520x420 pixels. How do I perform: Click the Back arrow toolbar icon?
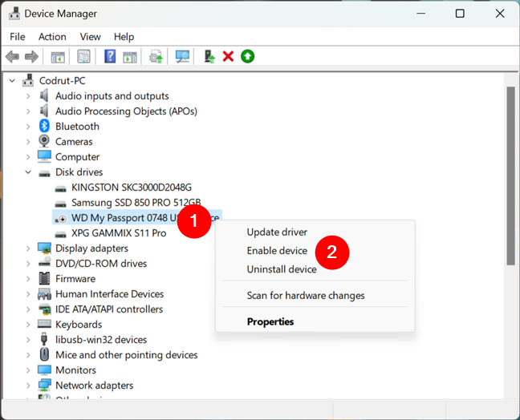click(x=13, y=57)
